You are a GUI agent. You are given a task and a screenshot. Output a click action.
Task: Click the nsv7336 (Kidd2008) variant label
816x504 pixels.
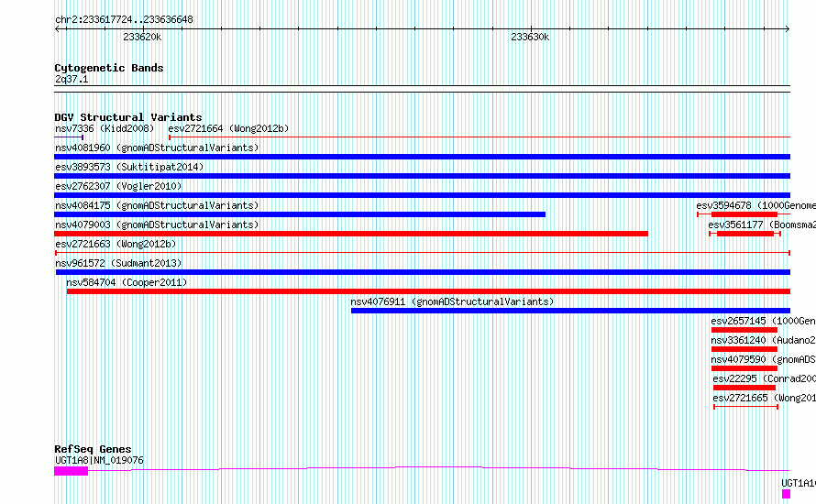(x=105, y=128)
